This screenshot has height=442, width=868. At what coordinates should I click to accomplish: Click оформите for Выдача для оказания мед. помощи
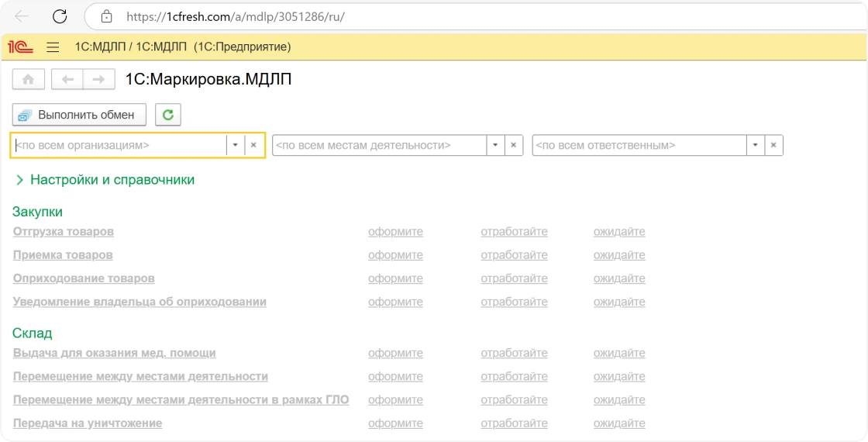[x=395, y=353]
